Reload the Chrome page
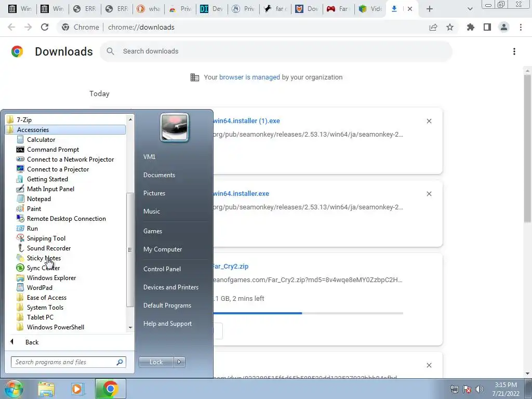The width and height of the screenshot is (532, 399). 45,27
